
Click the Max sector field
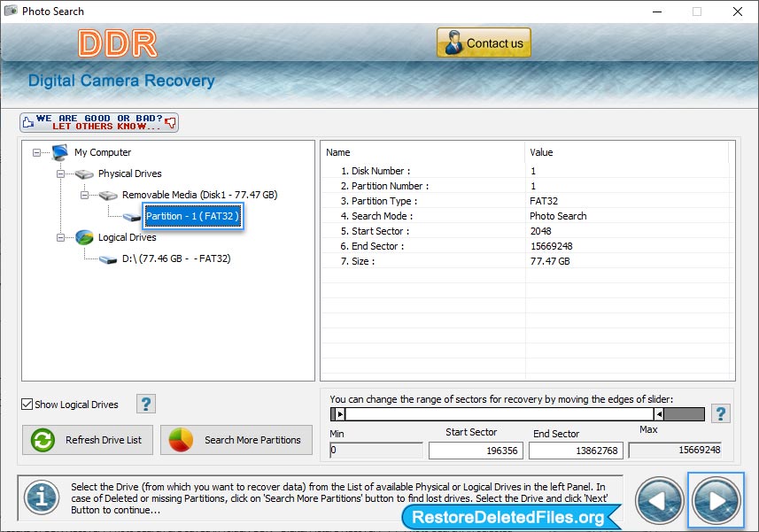pyautogui.click(x=675, y=451)
